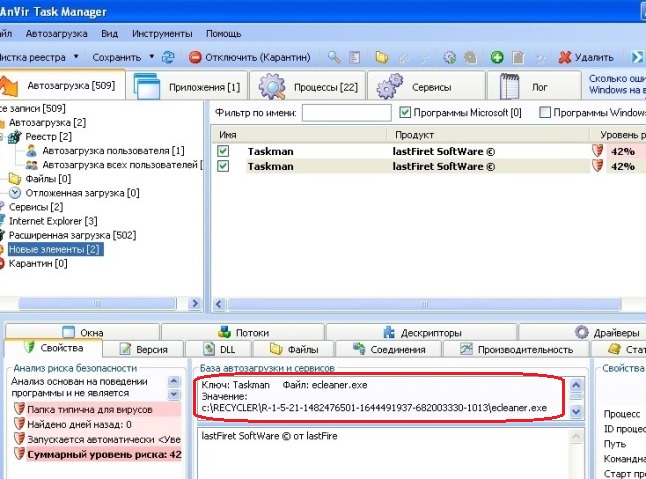Click the red X Удалить icon
This screenshot has width=646, height=479.
pos(564,57)
